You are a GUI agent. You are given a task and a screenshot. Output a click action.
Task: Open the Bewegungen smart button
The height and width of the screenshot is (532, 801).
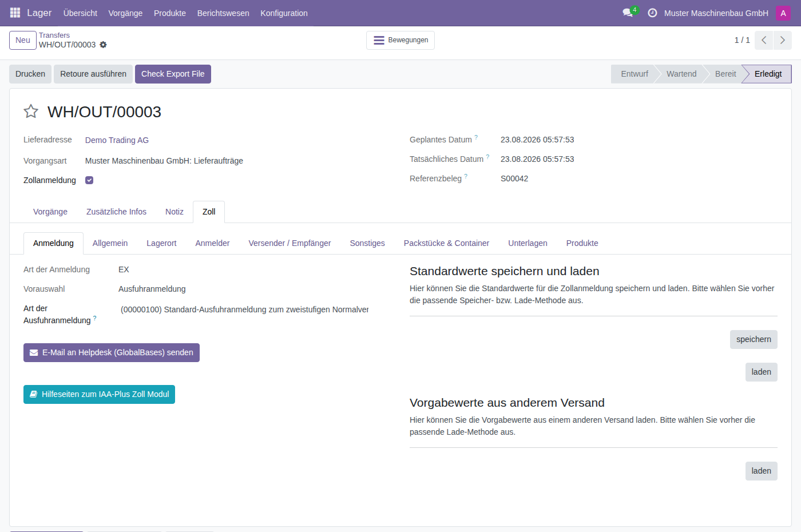coord(400,40)
